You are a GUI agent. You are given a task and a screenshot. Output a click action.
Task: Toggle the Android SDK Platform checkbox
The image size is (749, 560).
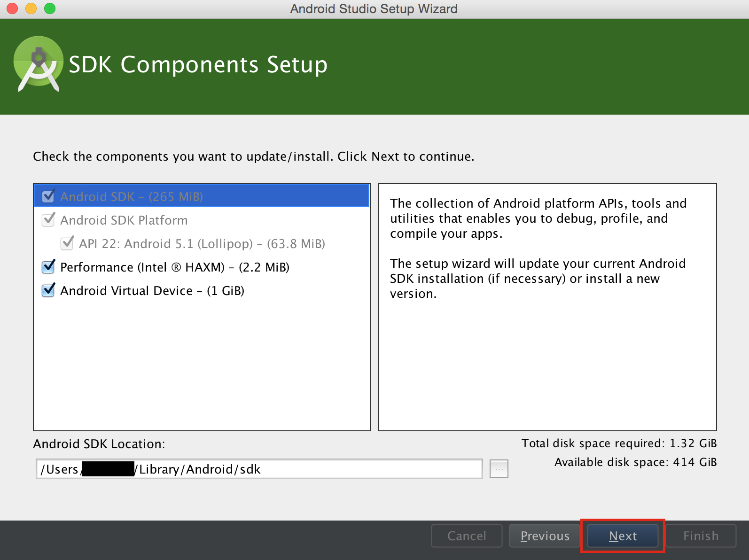[48, 220]
